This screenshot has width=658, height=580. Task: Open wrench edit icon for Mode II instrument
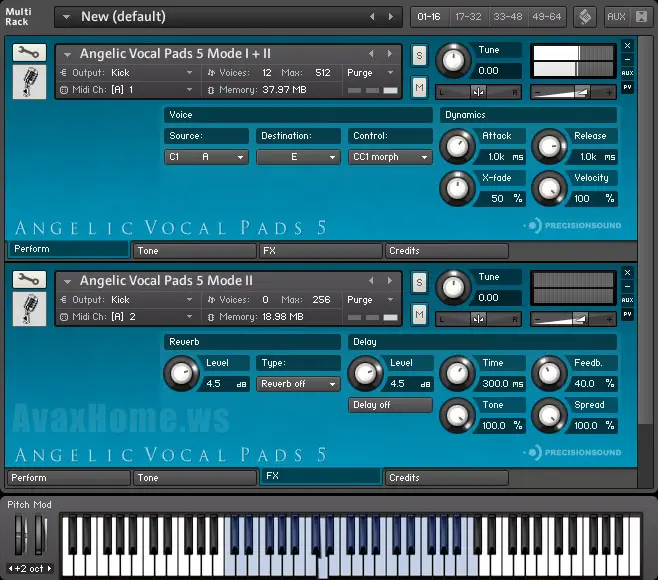(x=29, y=280)
